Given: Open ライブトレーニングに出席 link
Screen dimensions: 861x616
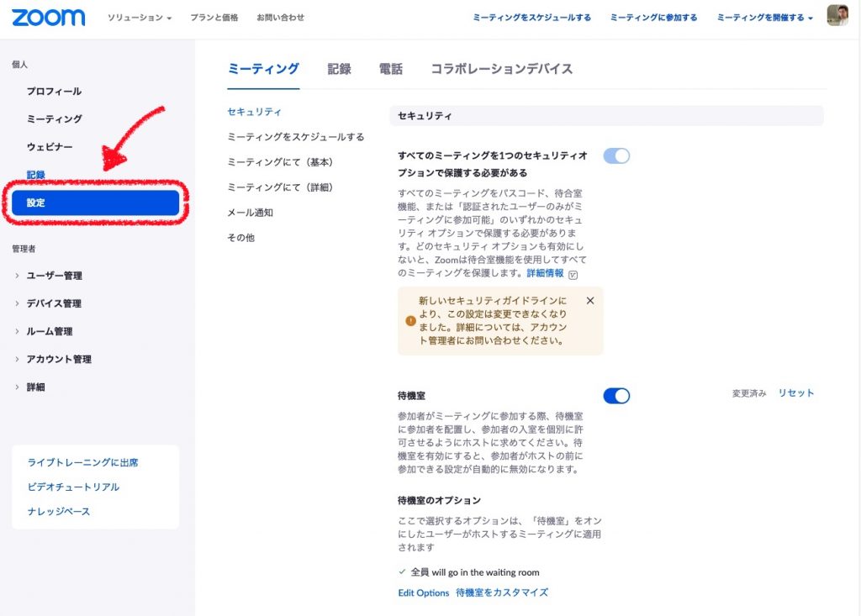Looking at the screenshot, I should [x=82, y=462].
